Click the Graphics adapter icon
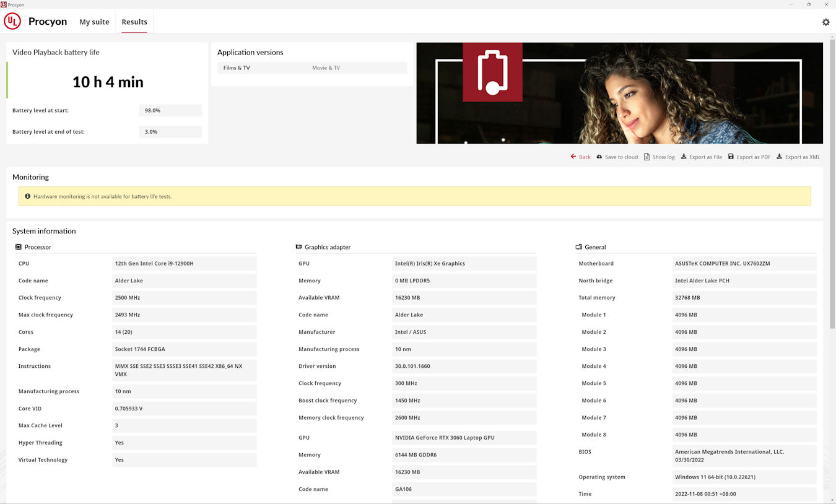The image size is (836, 504). (298, 247)
